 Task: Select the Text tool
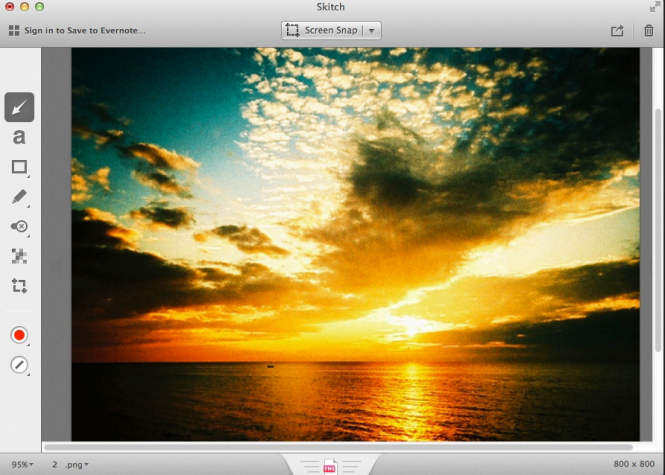click(x=19, y=138)
